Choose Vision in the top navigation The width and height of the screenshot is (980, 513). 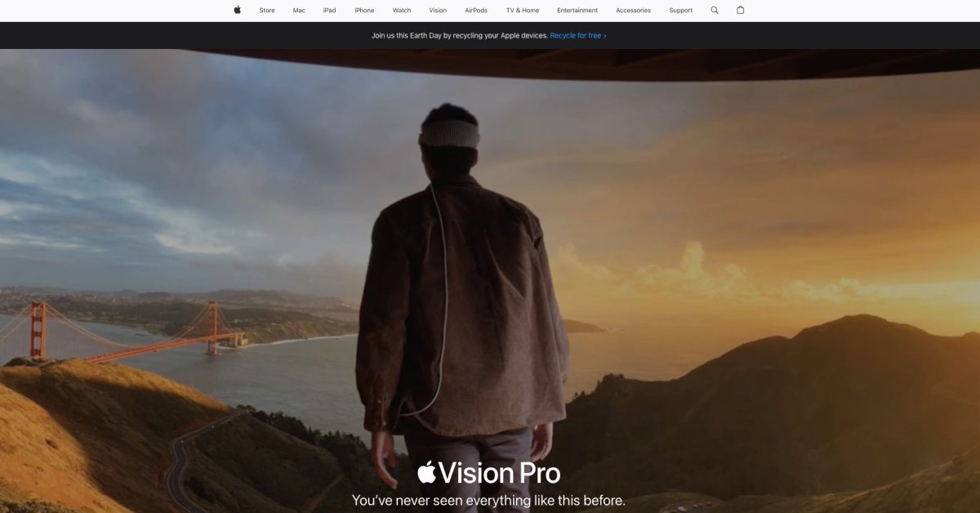[438, 11]
